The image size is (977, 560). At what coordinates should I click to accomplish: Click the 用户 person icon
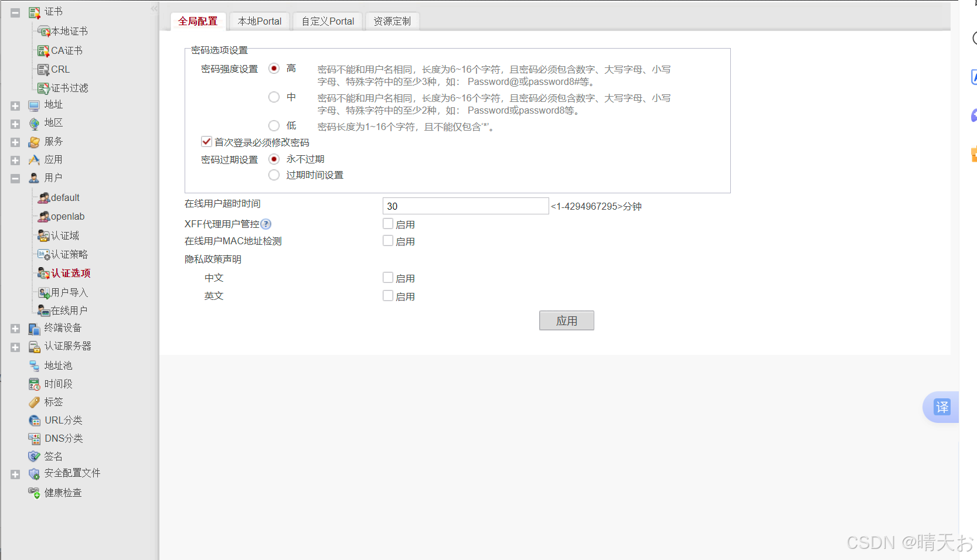[x=34, y=178]
